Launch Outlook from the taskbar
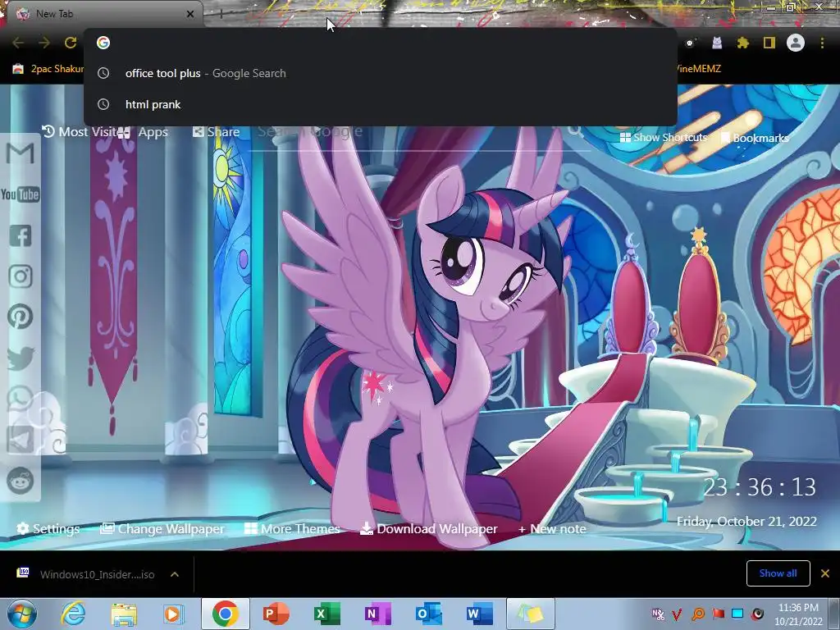 428,614
